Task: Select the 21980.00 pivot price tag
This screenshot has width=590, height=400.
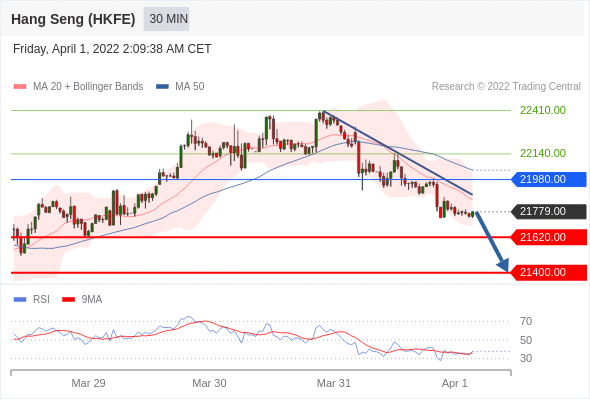Action: click(549, 179)
